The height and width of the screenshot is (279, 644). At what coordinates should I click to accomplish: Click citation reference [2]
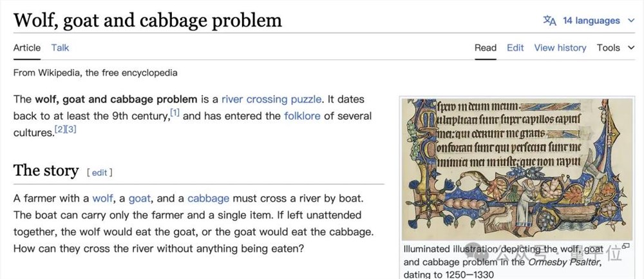[60, 130]
